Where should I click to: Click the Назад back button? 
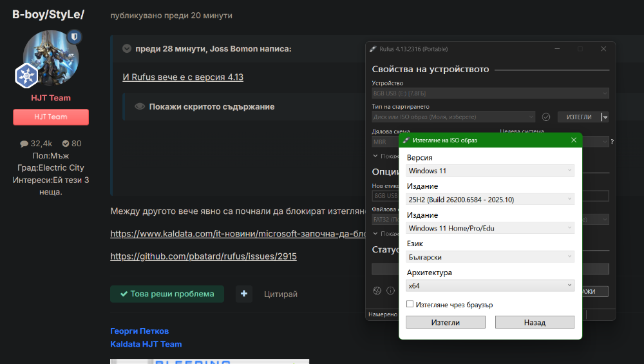[535, 322]
